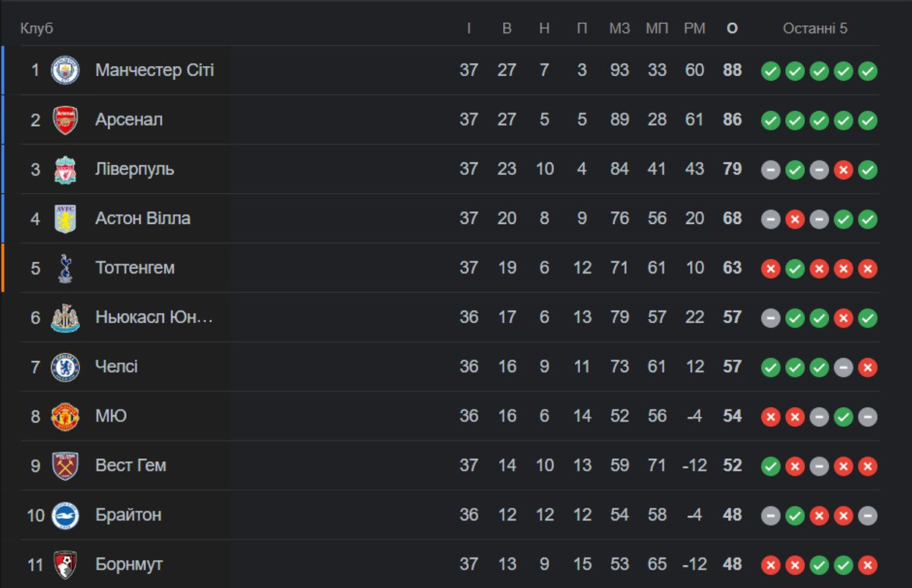Viewport: 912px width, 588px height.
Task: Click the Останні 5 column header
Action: (x=815, y=29)
